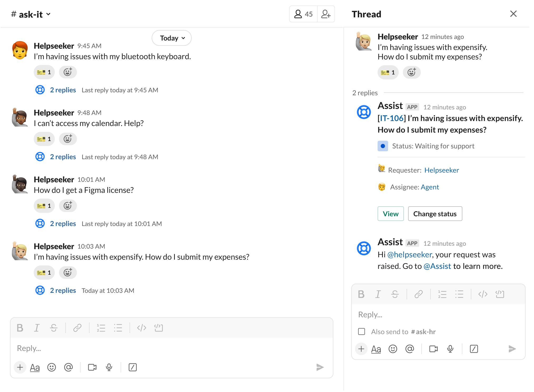Screen dimensions: 534x392
Task: Apply code block formatting in the main composer
Action: click(x=159, y=328)
